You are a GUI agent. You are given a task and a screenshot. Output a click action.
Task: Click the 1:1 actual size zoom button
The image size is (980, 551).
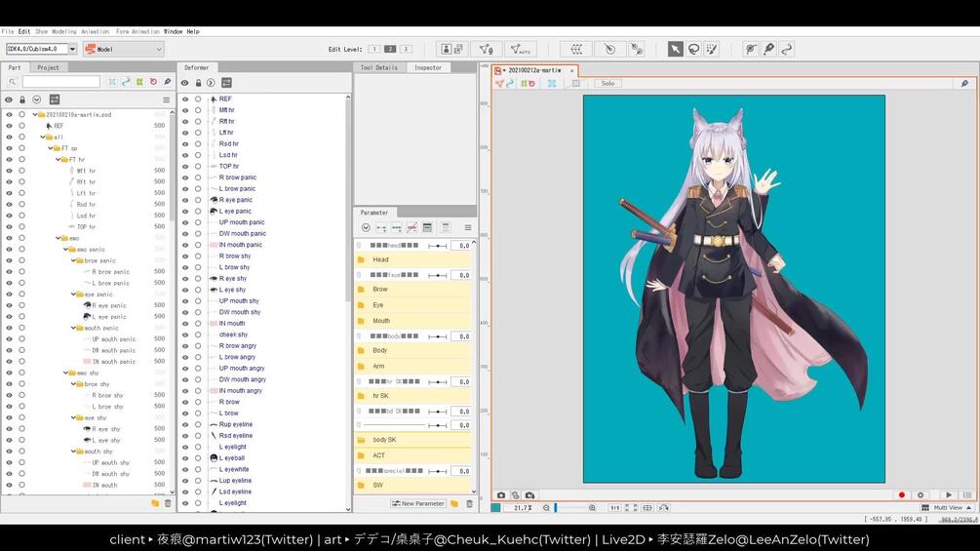(x=614, y=508)
